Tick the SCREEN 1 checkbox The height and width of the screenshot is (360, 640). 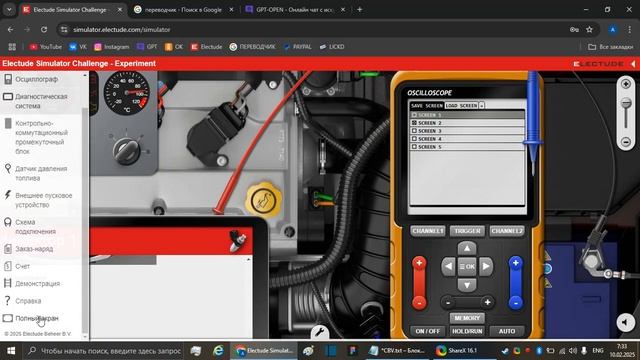tap(414, 115)
